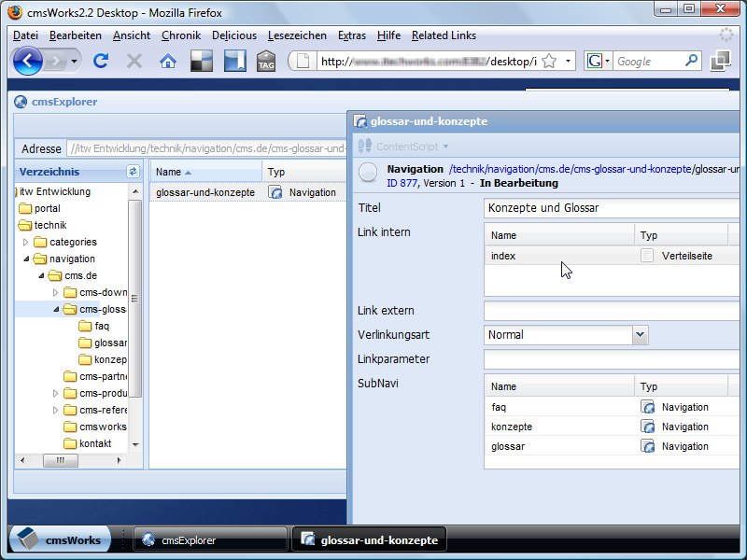Collapse the navigation folder
This screenshot has height=560, width=747.
(x=26, y=259)
